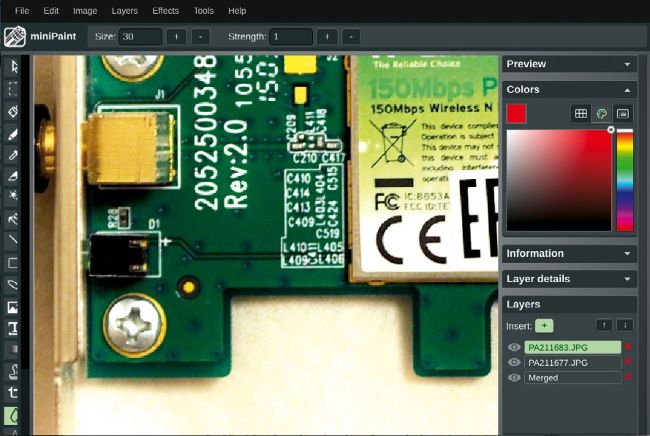
Task: Toggle visibility of PA211677.JPG layer
Action: [x=514, y=362]
